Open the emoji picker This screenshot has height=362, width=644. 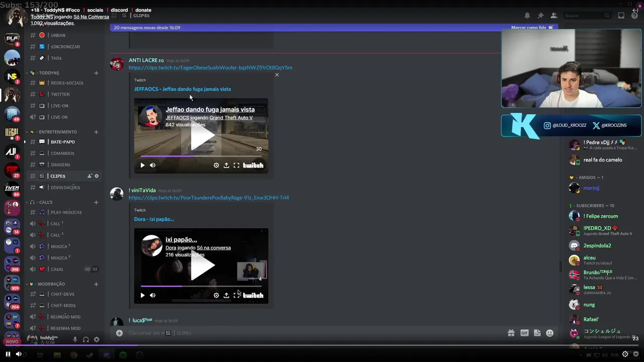549,333
